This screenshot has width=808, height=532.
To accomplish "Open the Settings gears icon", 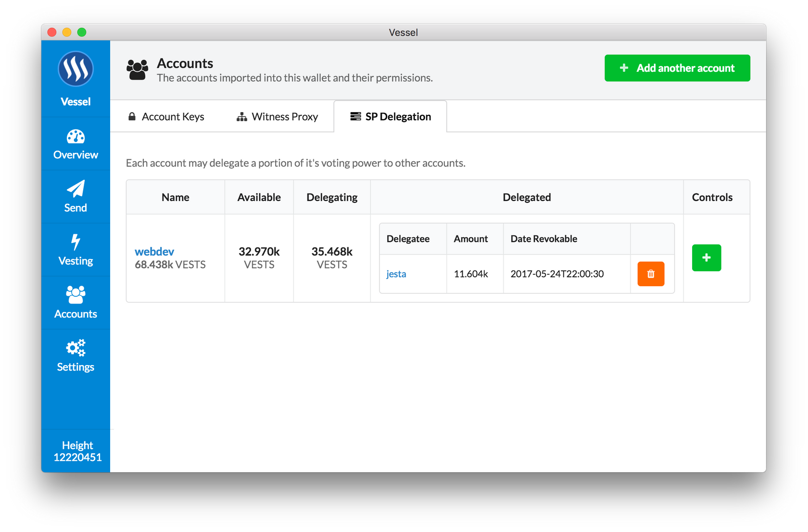I will point(76,348).
